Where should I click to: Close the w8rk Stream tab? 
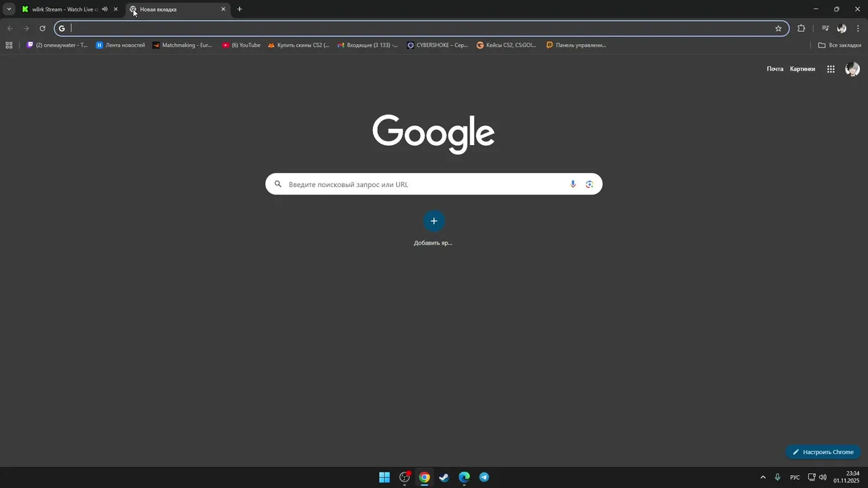pos(115,9)
